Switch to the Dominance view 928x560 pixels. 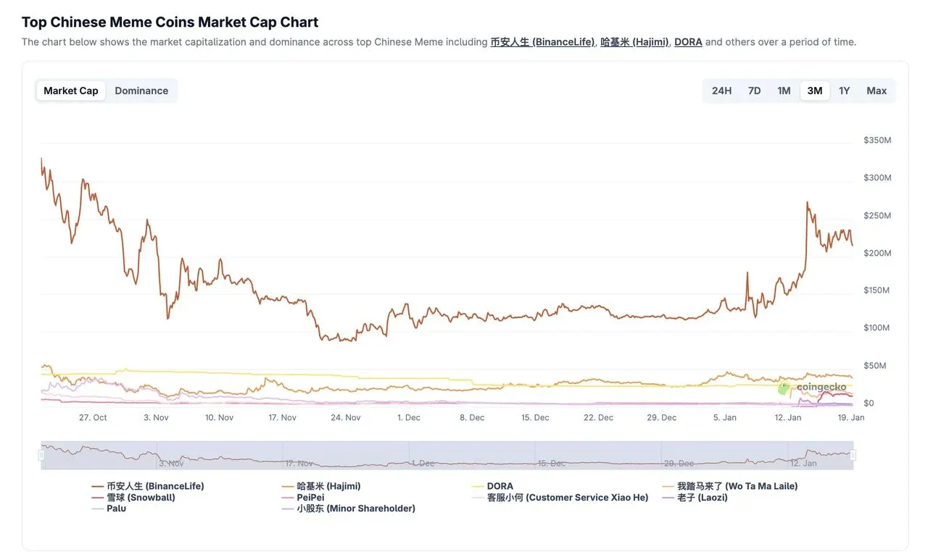pos(141,90)
